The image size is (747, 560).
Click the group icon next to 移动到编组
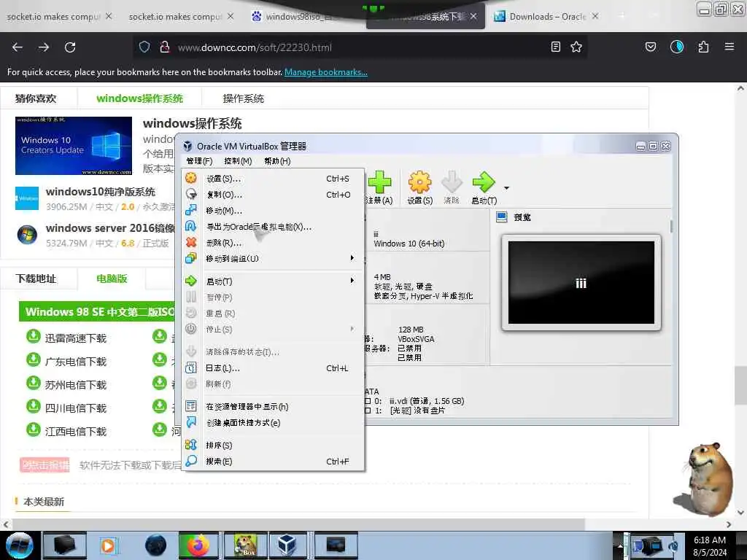tap(191, 258)
